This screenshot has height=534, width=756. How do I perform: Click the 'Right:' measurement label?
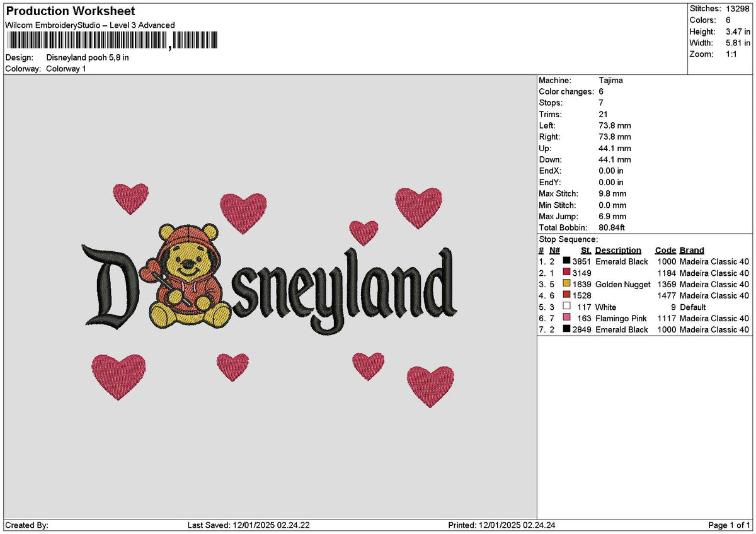point(549,137)
